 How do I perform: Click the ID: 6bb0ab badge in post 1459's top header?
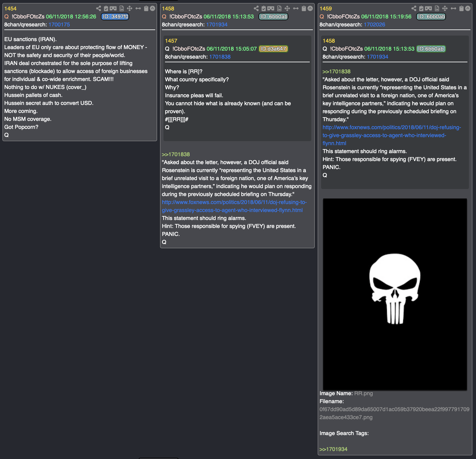coord(431,17)
